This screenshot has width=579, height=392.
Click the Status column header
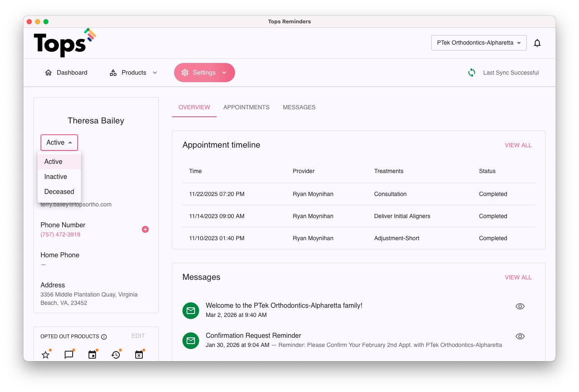(x=487, y=171)
